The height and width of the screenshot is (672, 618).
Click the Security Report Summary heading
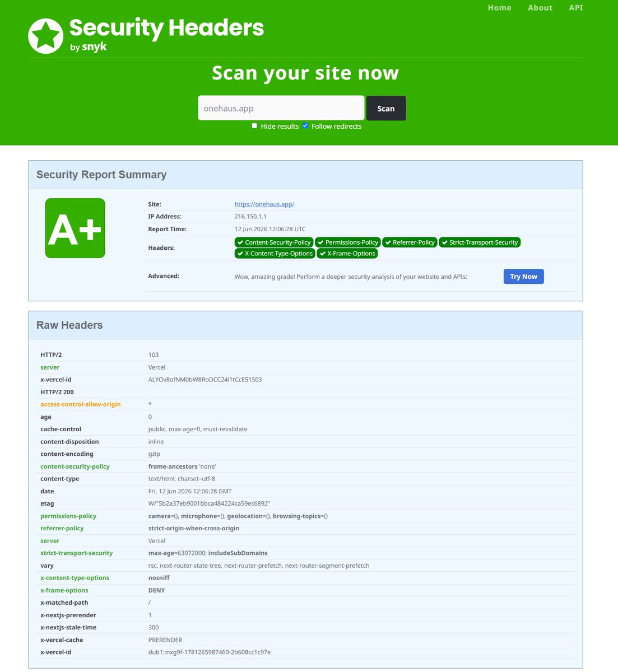click(101, 175)
